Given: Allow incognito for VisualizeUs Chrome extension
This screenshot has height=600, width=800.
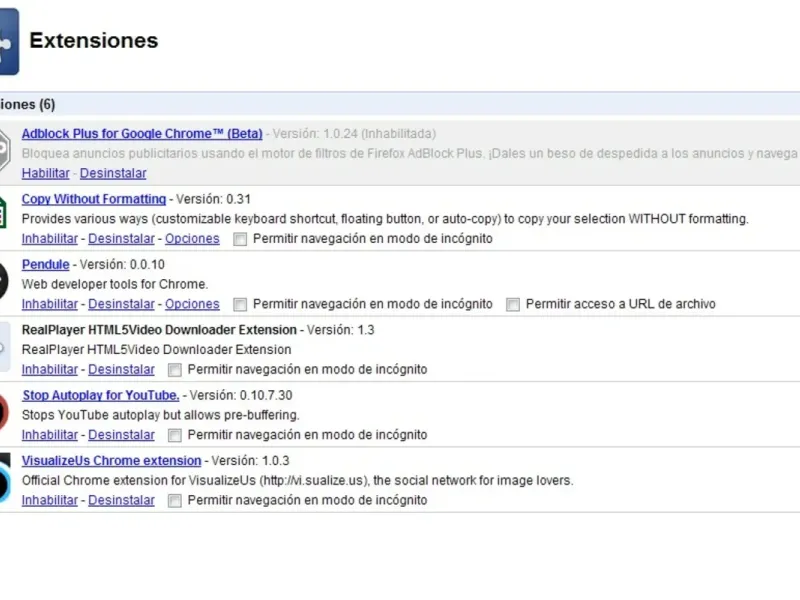Looking at the screenshot, I should 174,501.
